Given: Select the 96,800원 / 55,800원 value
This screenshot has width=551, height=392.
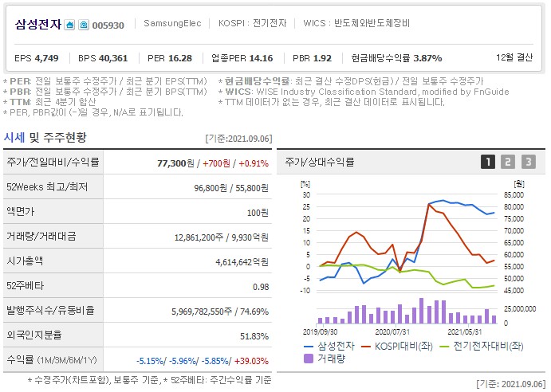Looking at the screenshot, I should [231, 188].
